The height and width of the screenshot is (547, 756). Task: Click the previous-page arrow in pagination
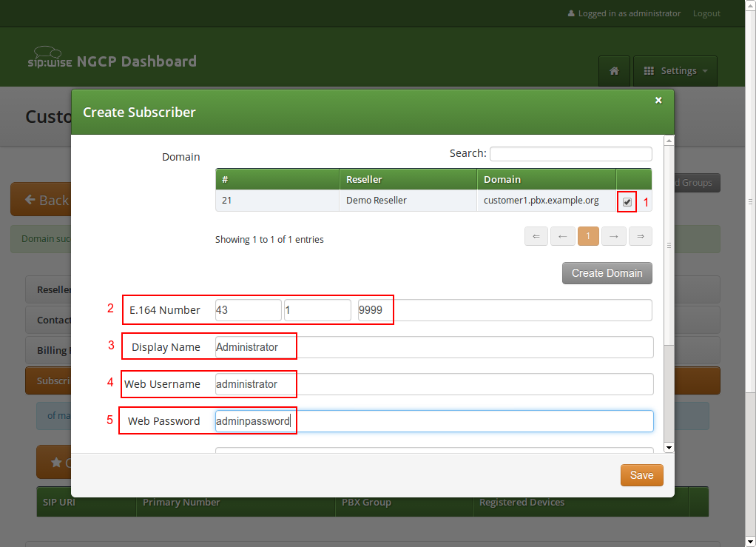coord(562,235)
